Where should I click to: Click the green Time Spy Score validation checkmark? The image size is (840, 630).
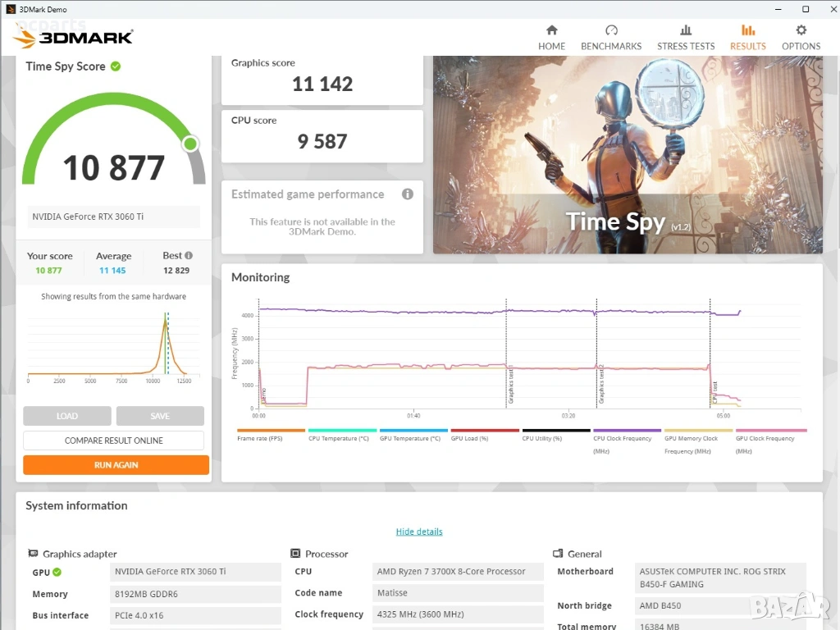pyautogui.click(x=116, y=66)
